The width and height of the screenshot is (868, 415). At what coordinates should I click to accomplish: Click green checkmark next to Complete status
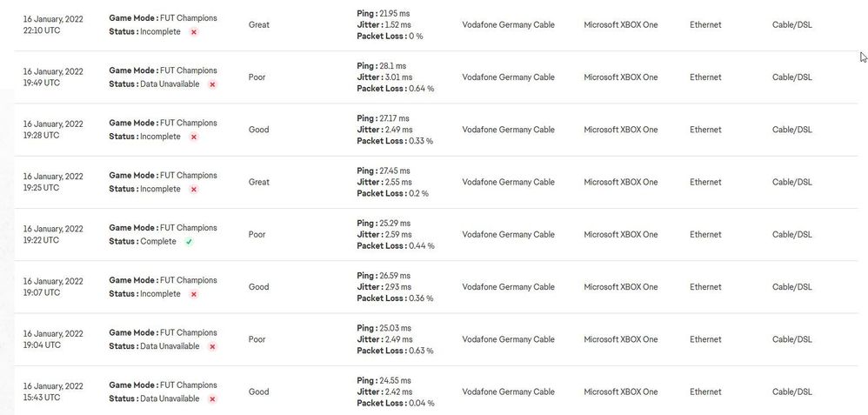pyautogui.click(x=189, y=242)
